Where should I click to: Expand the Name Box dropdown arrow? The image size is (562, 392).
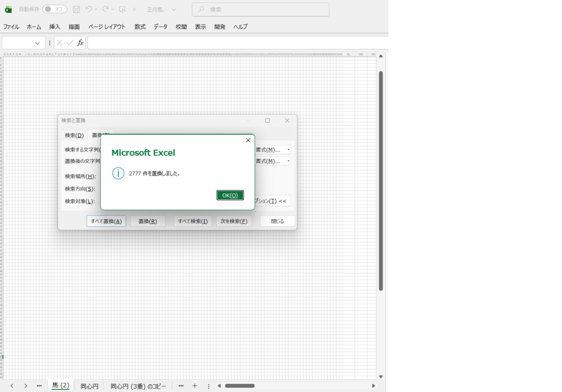pos(37,43)
